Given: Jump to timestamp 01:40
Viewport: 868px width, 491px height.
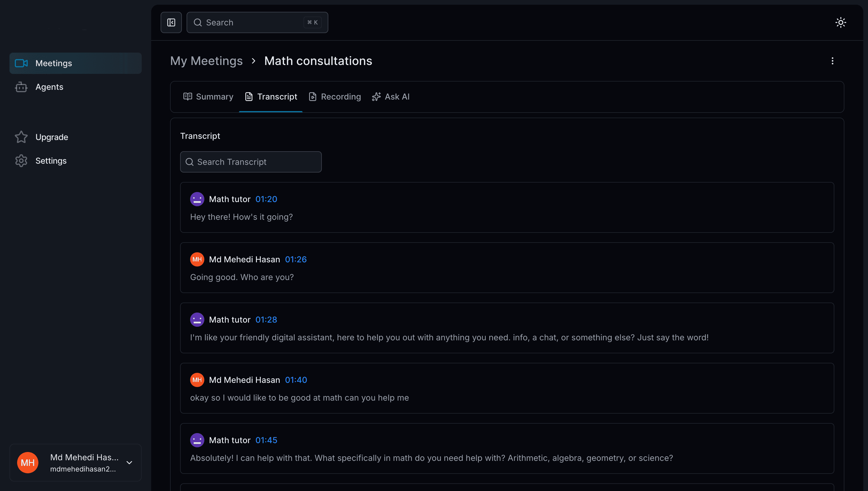Looking at the screenshot, I should coord(296,380).
